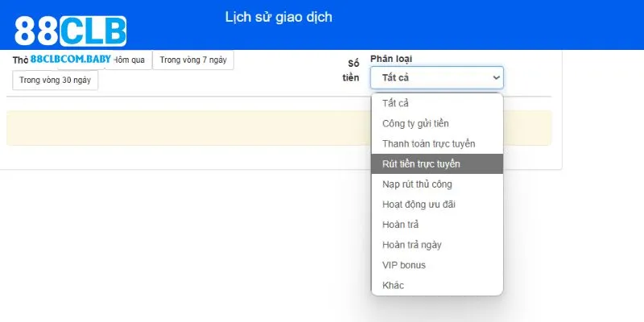Click the Lịch sử giao dịch title
The image size is (644, 322).
coord(279,17)
